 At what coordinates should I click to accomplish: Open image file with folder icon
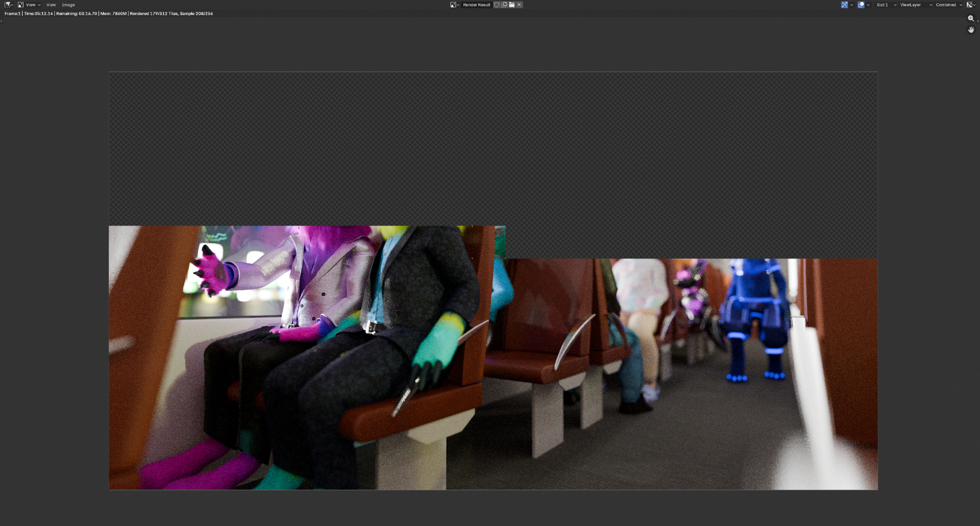coord(512,5)
